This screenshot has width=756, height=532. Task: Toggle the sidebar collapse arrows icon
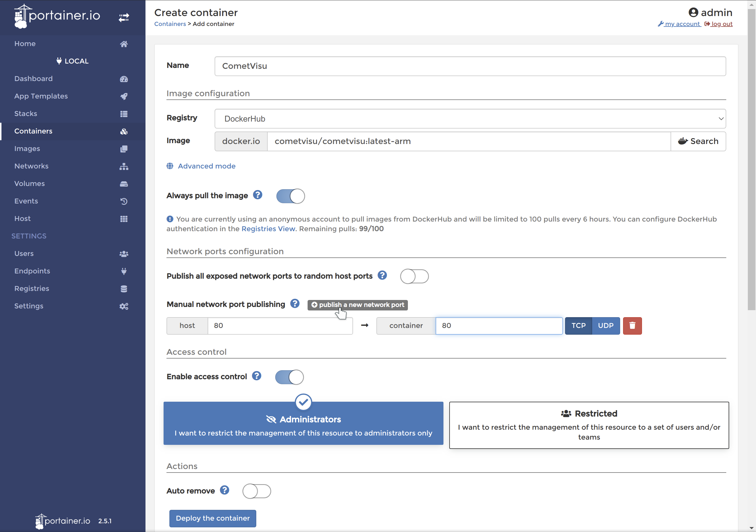pyautogui.click(x=124, y=17)
